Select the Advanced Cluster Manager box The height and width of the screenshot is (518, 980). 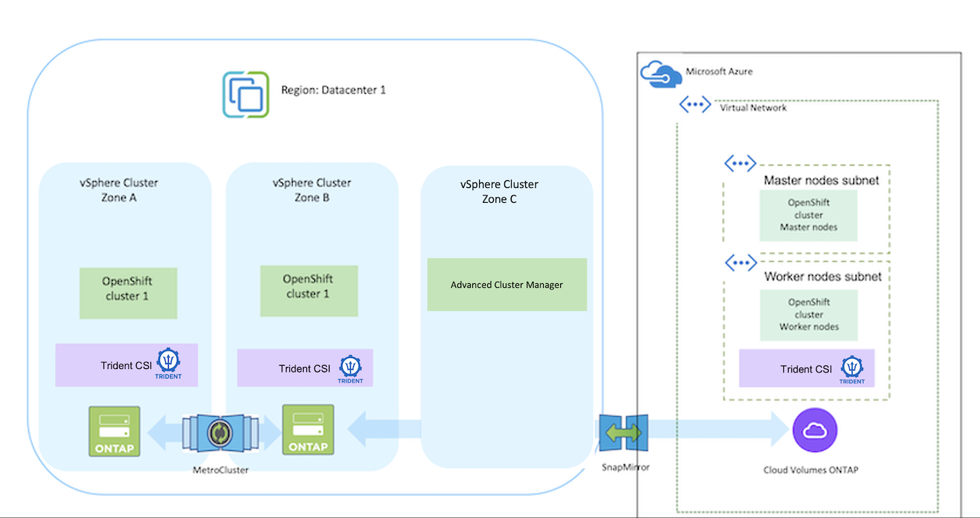507,285
